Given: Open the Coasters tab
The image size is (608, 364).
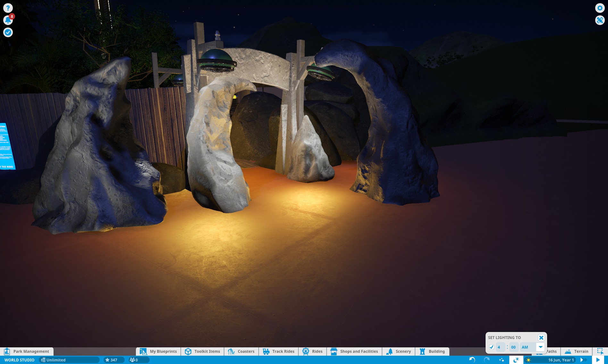Looking at the screenshot, I should pyautogui.click(x=241, y=351).
